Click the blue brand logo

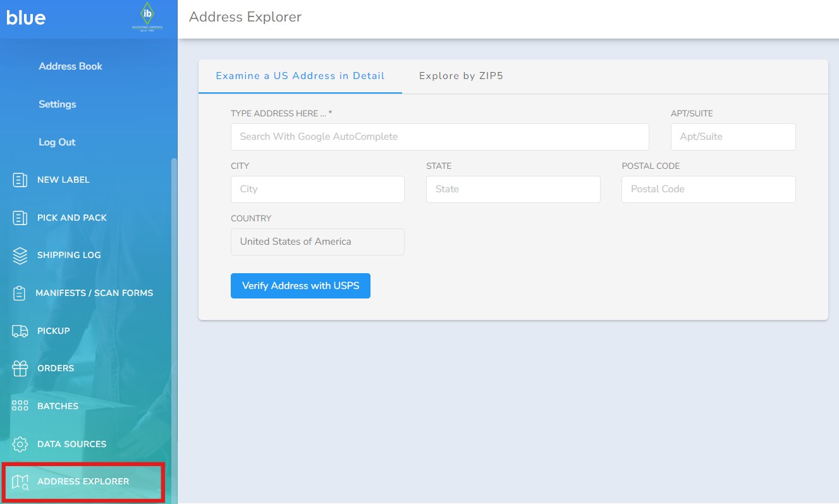(25, 18)
